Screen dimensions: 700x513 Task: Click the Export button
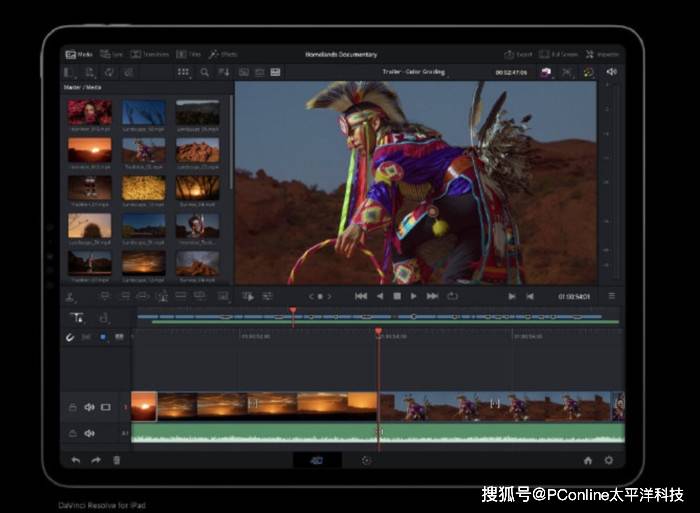click(x=517, y=54)
